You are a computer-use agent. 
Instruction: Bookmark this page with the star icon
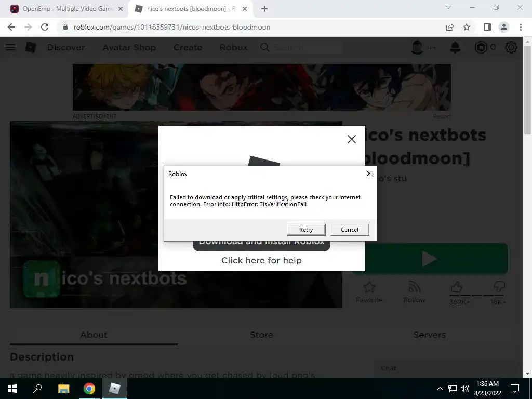pos(467,27)
